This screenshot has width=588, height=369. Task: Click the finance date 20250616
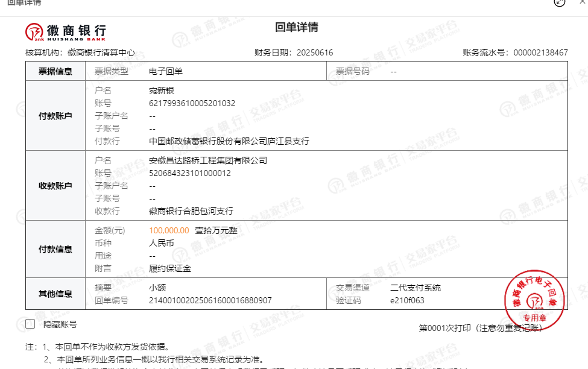click(314, 52)
